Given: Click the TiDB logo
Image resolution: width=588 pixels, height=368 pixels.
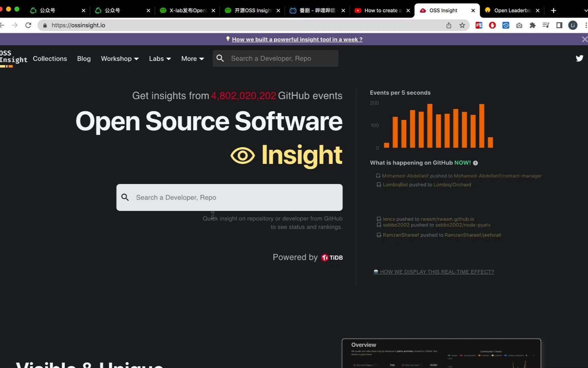Looking at the screenshot, I should [x=332, y=258].
